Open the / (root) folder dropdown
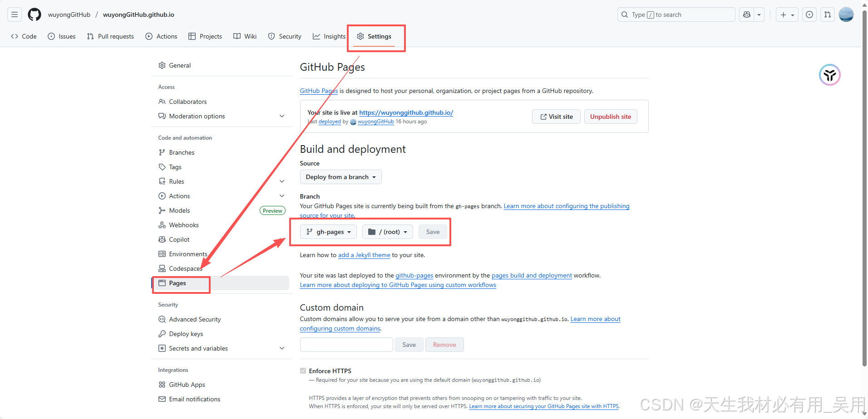868x419 pixels. click(388, 232)
